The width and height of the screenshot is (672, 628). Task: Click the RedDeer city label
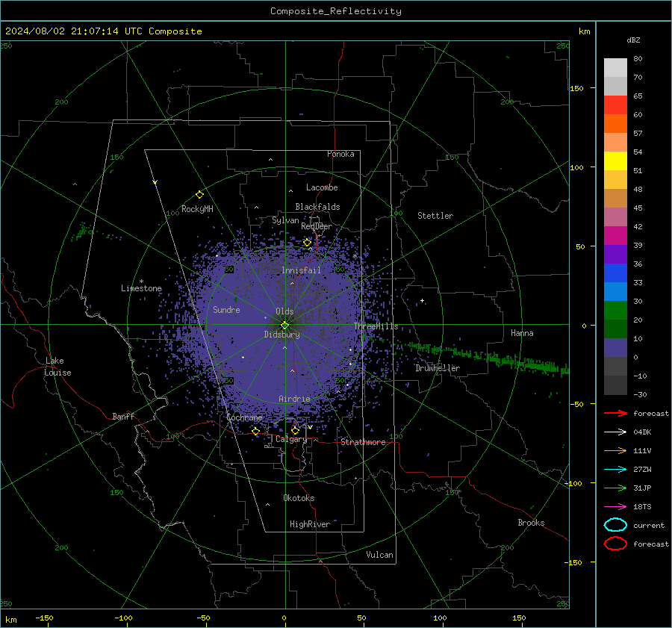click(317, 226)
